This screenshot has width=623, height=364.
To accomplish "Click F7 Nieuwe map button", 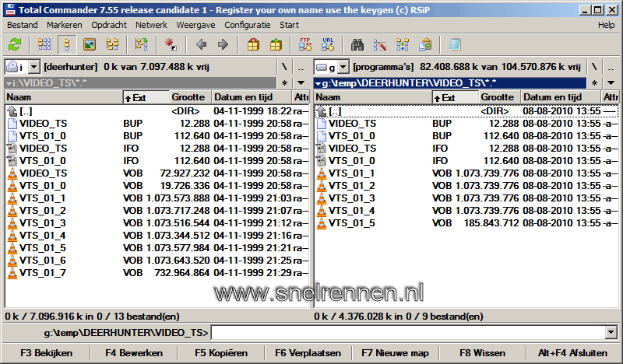I will click(x=396, y=353).
